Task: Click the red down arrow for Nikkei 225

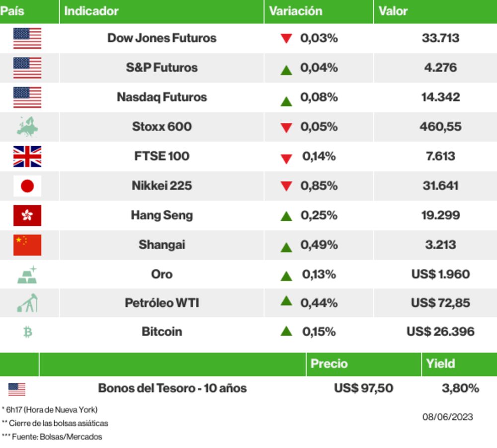Action: [x=286, y=186]
